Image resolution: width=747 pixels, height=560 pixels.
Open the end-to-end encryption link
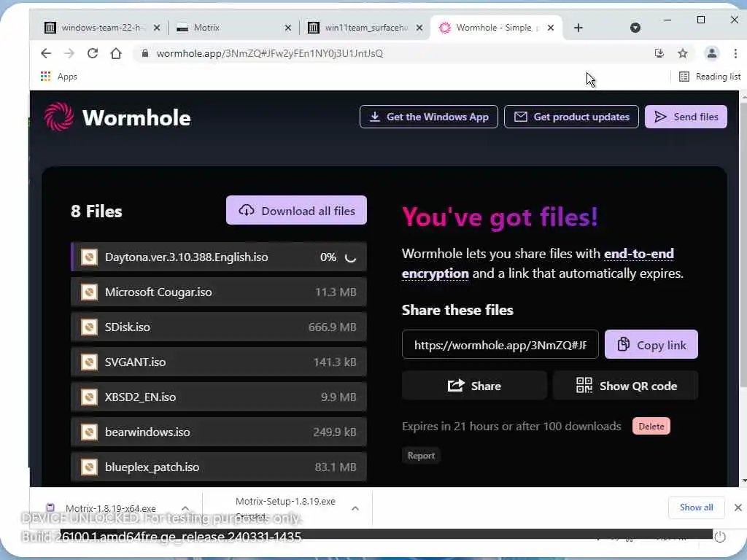coord(538,263)
